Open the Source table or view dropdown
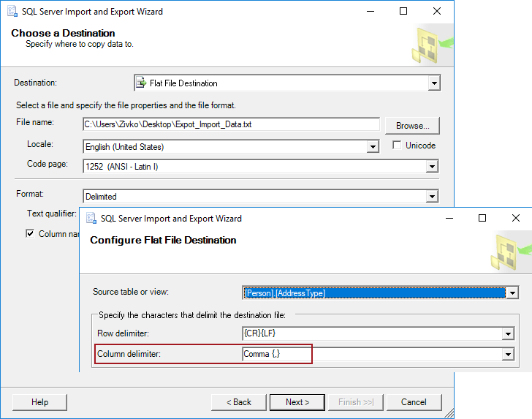The image size is (532, 419). tap(512, 292)
